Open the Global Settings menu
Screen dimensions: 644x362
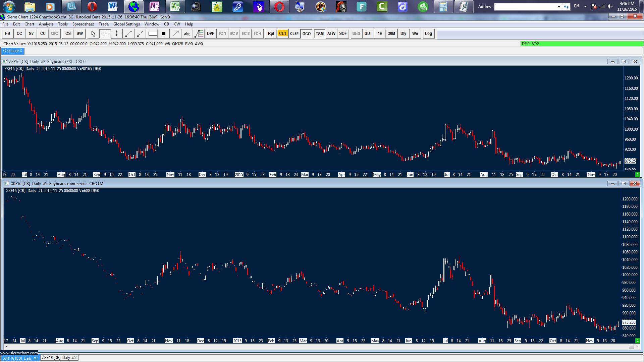126,24
